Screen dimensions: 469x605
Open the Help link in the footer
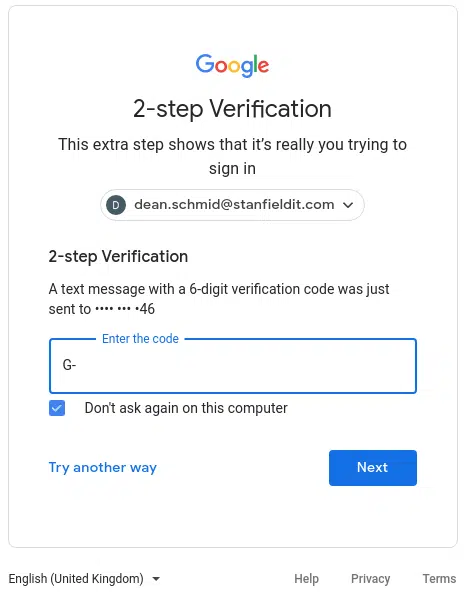click(x=306, y=578)
